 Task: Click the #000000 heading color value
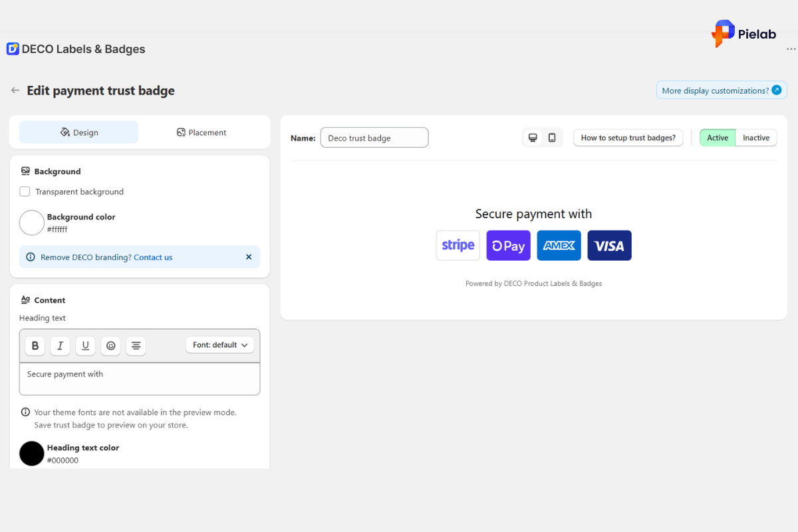tap(63, 460)
